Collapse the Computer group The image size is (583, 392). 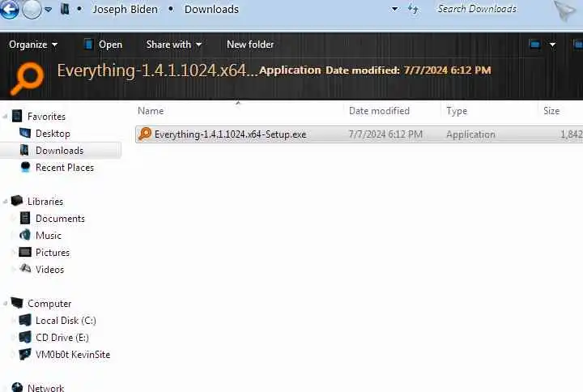click(5, 304)
